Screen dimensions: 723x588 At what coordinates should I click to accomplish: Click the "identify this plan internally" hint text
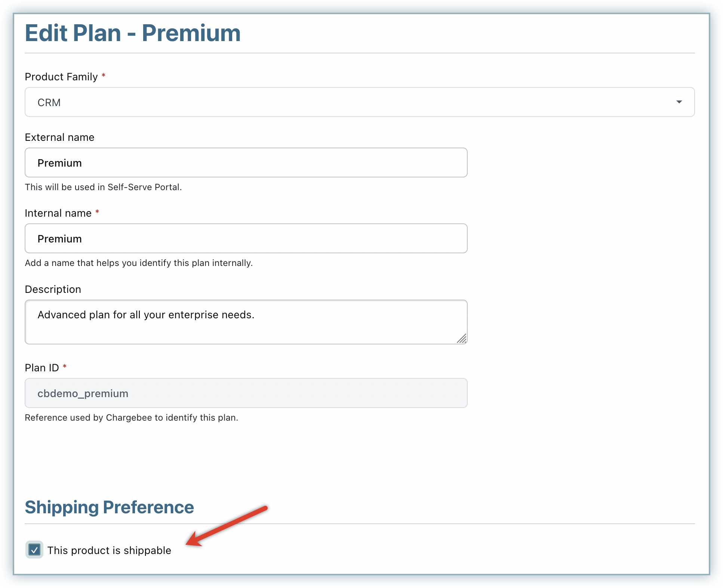click(139, 263)
